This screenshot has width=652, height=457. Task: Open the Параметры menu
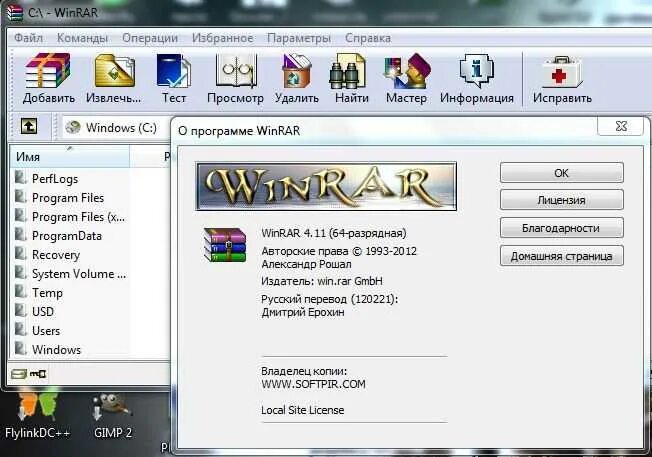coord(299,38)
